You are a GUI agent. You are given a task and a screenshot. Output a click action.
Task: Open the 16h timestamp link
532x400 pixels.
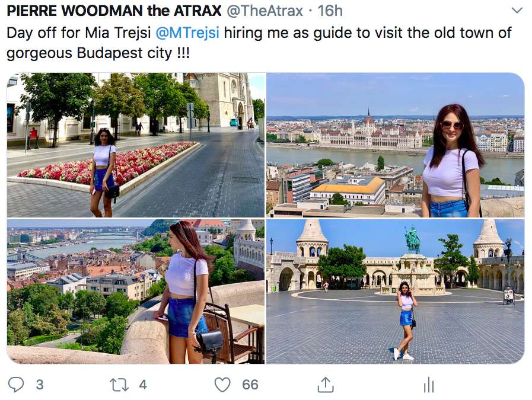click(x=330, y=11)
